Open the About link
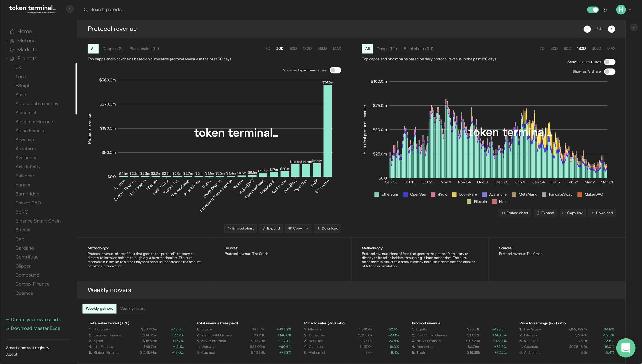Image resolution: width=642 pixels, height=364 pixels. click(12, 354)
